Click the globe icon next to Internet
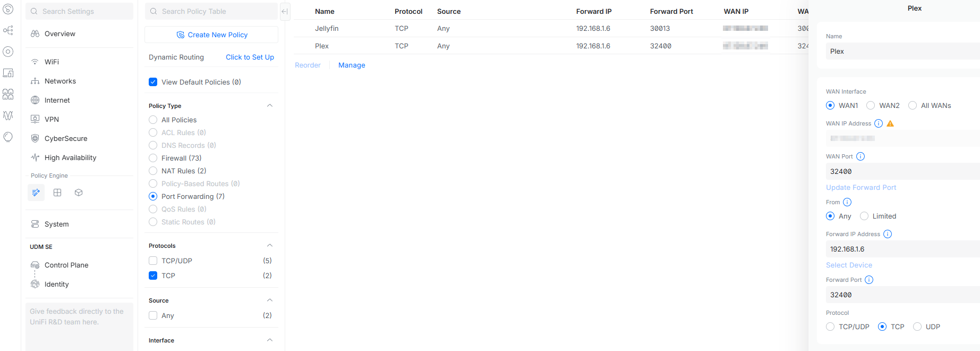 [x=35, y=100]
